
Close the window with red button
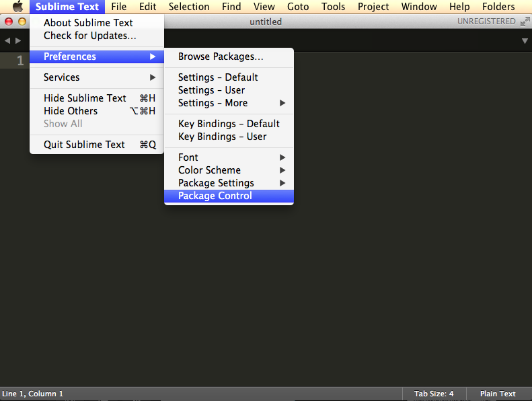tap(9, 22)
